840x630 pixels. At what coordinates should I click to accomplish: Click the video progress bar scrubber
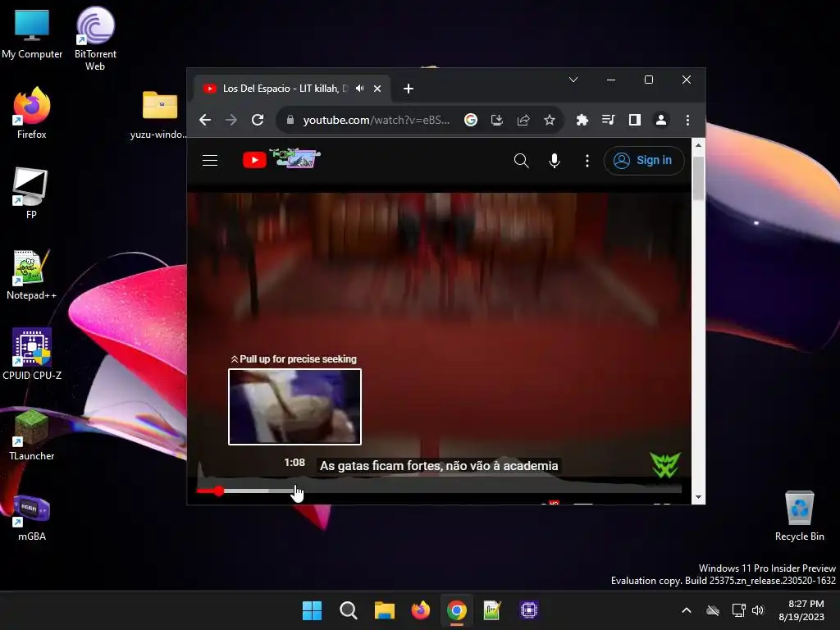click(218, 491)
